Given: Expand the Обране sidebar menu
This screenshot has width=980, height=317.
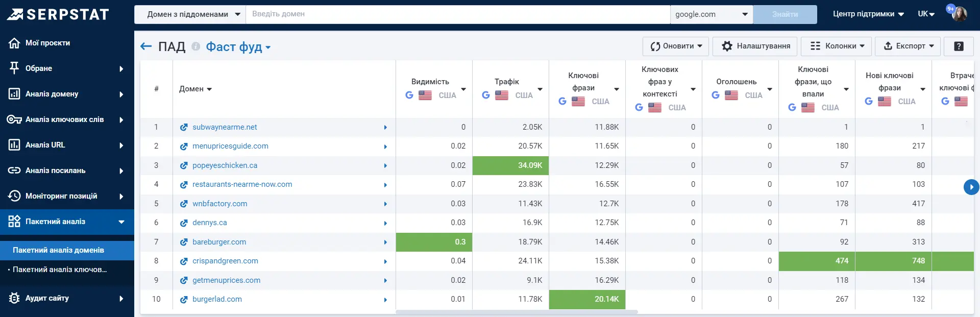Looking at the screenshot, I should [x=121, y=69].
